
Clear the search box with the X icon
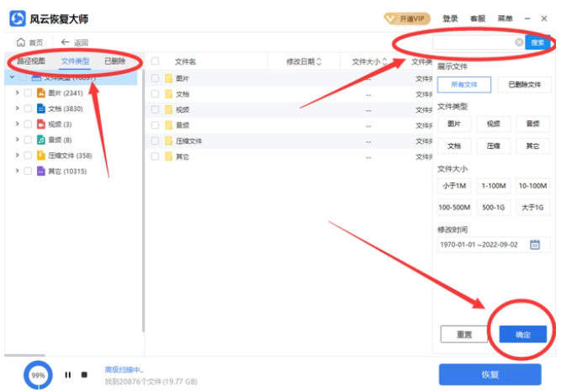tap(519, 42)
